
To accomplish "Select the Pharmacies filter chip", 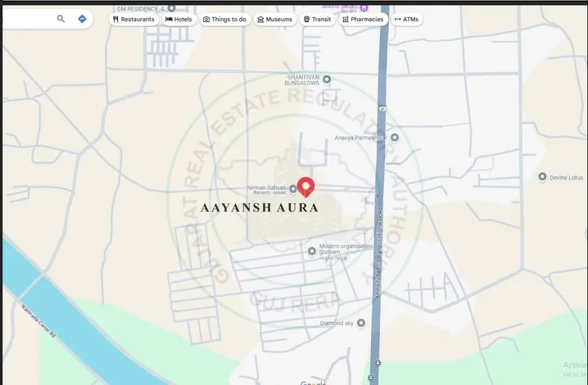I will pos(363,19).
